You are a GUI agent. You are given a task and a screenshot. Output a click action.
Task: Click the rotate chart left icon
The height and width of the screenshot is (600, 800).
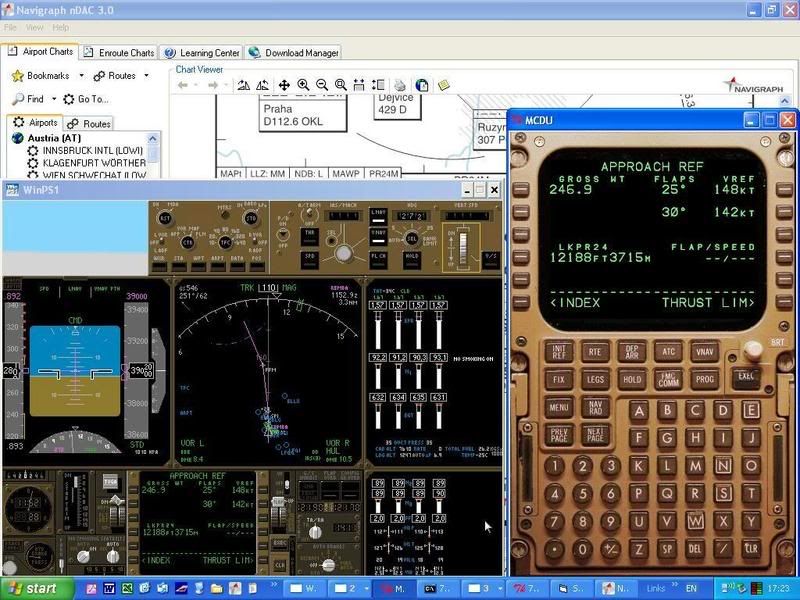243,85
